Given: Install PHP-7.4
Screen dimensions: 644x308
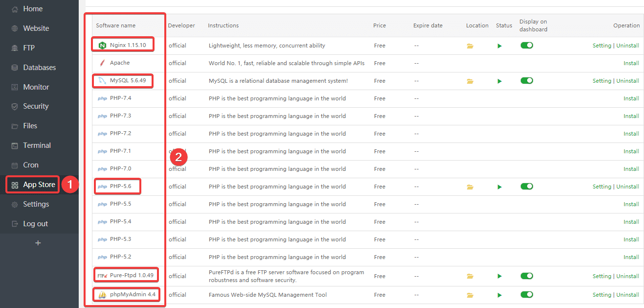Looking at the screenshot, I should pyautogui.click(x=631, y=98).
